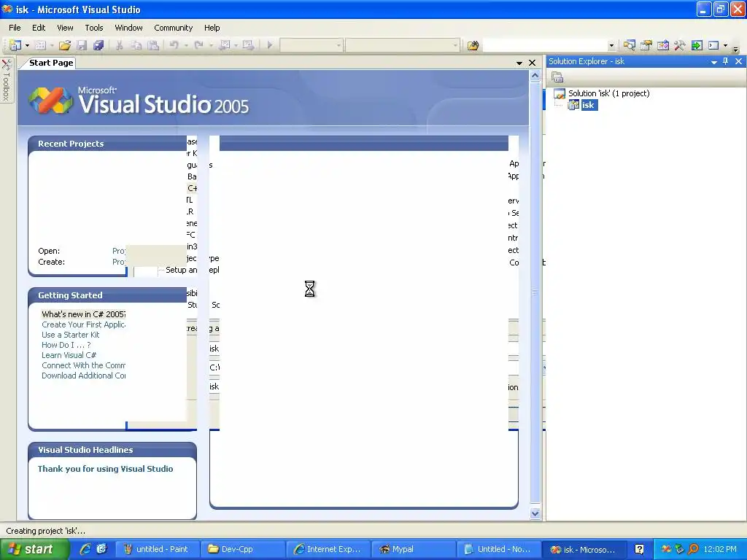747x560 pixels.
Task: Open the View menu
Action: pyautogui.click(x=65, y=28)
